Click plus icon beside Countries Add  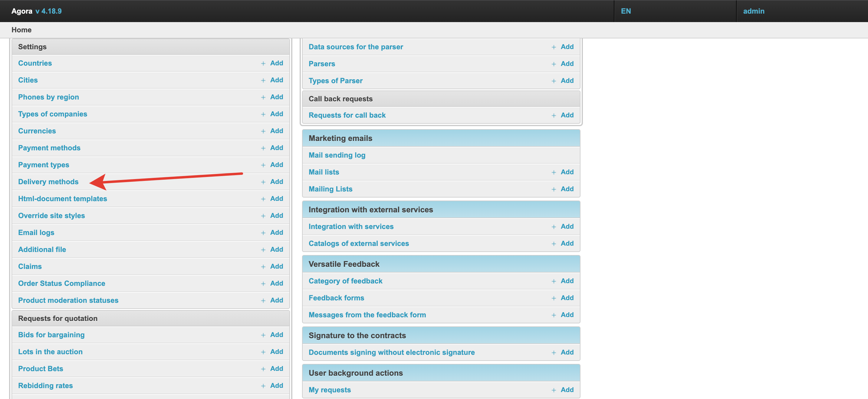(x=263, y=63)
